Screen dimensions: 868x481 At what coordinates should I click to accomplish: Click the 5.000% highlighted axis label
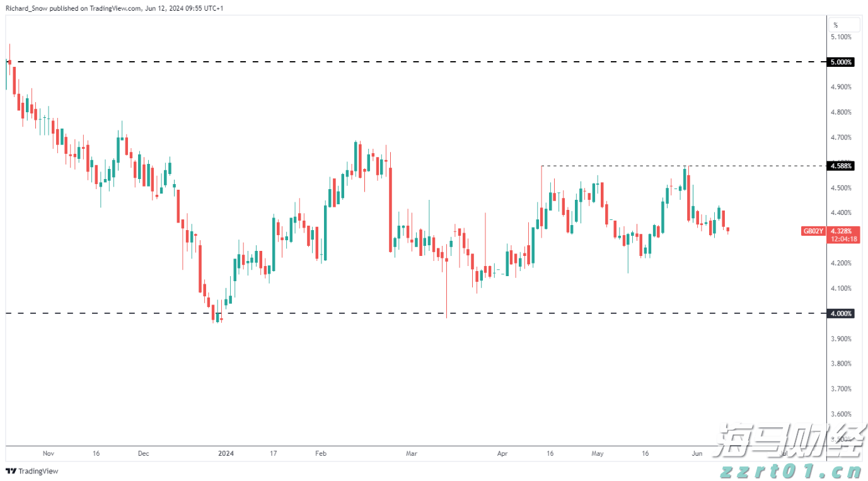pos(842,62)
